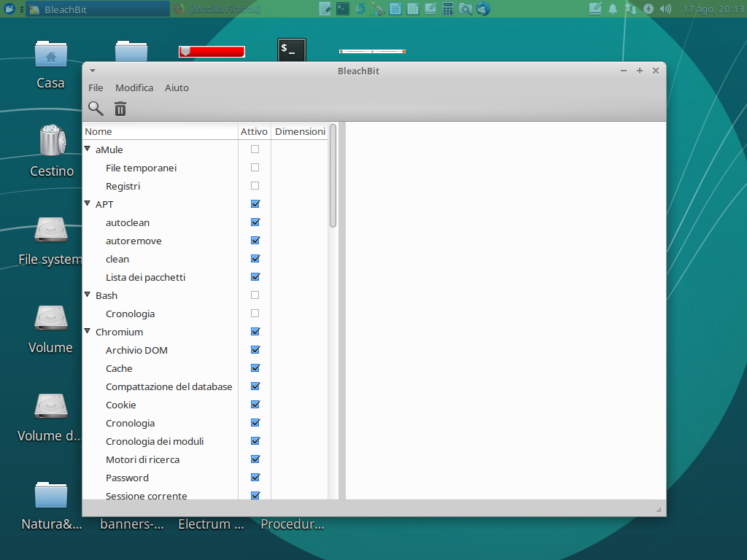The width and height of the screenshot is (747, 560).
Task: Click the Clean trash icon in BleachBit toolbar
Action: click(x=120, y=109)
